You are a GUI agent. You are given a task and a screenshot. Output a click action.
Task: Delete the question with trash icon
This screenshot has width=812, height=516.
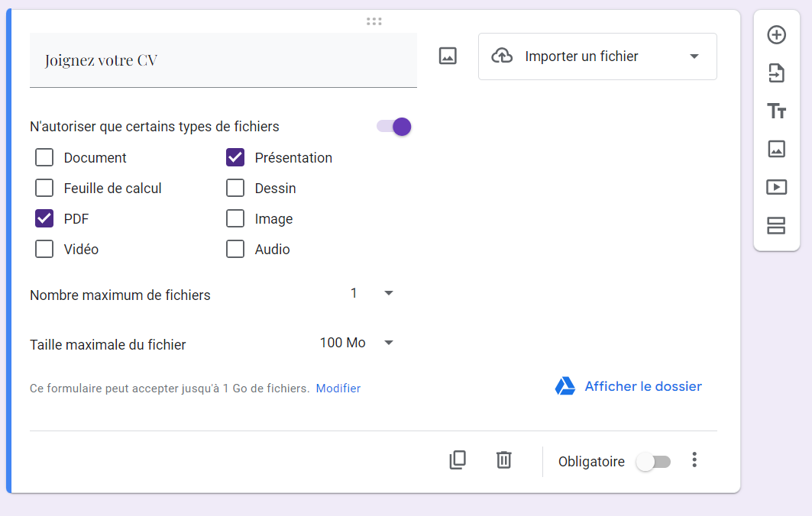click(x=503, y=460)
